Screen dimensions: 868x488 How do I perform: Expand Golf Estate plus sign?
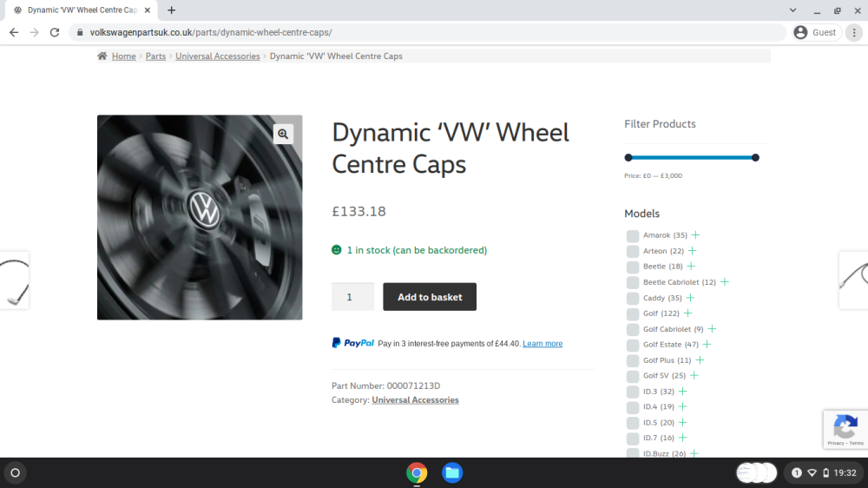tap(707, 344)
